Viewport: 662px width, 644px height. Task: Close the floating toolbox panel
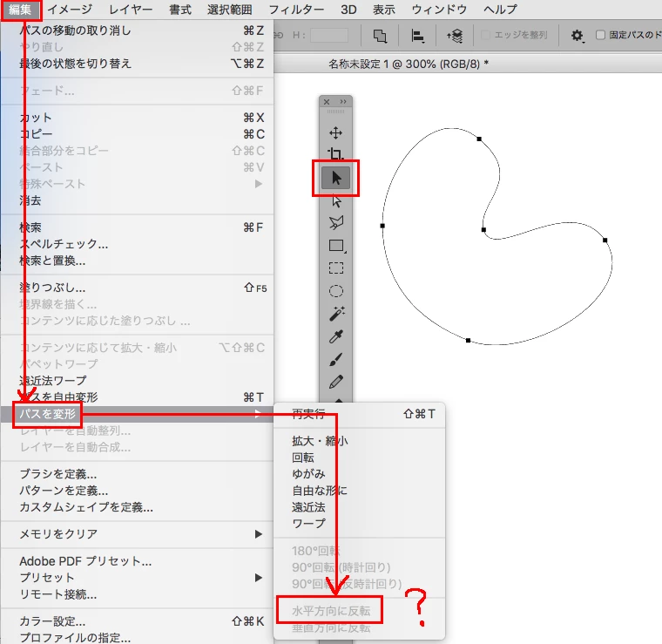[x=327, y=102]
